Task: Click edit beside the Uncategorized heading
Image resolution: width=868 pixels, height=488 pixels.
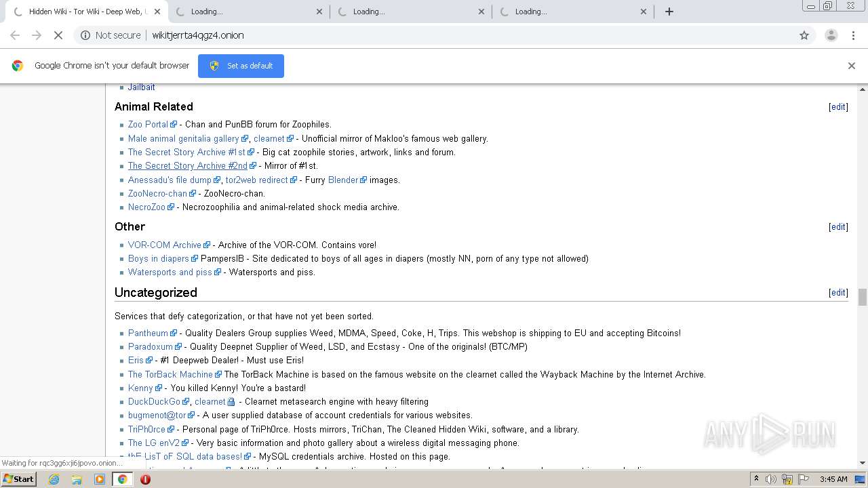Action: tap(838, 293)
